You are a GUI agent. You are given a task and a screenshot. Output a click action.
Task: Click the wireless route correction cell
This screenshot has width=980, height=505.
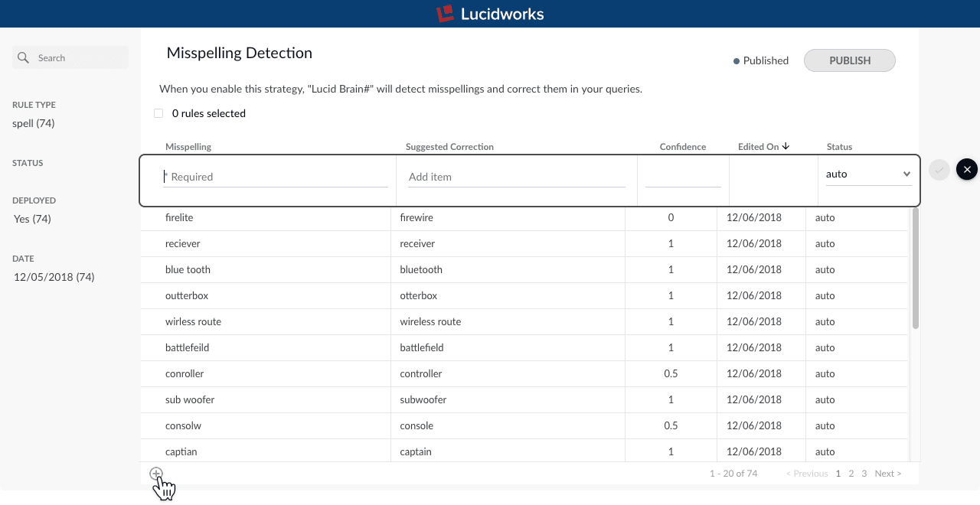tap(508, 322)
